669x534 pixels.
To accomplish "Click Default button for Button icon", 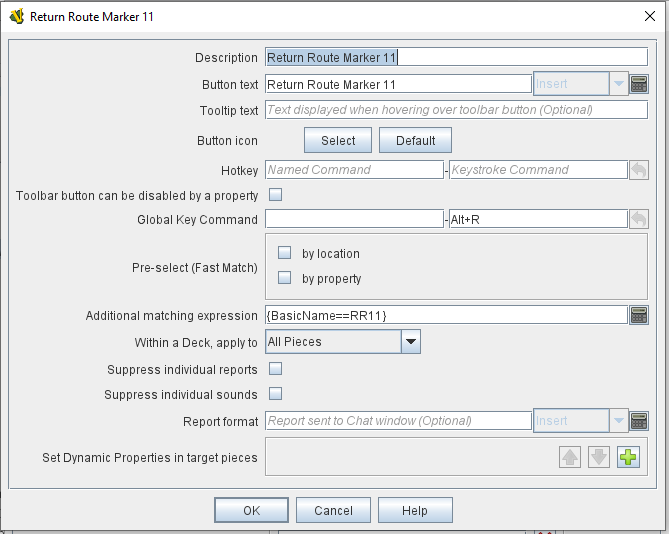I will tap(416, 140).
